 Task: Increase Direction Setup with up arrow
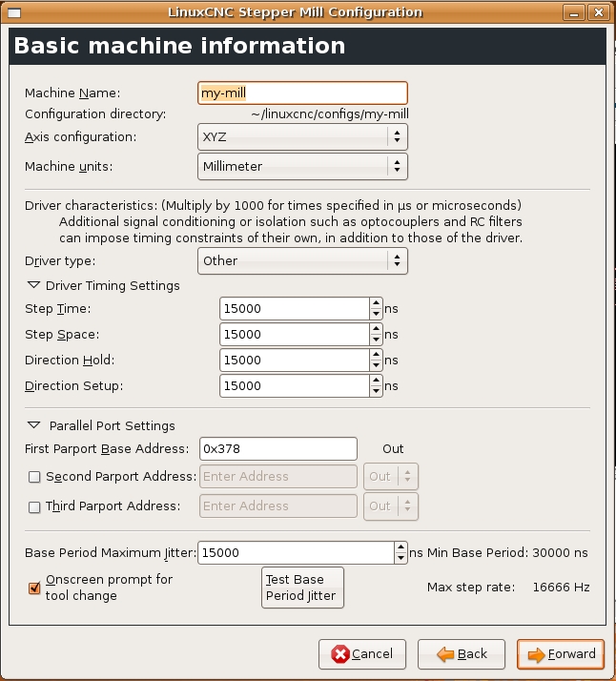376,380
